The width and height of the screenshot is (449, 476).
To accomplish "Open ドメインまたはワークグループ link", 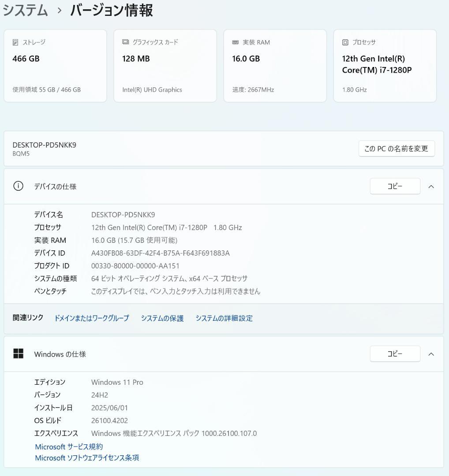I will (x=91, y=318).
